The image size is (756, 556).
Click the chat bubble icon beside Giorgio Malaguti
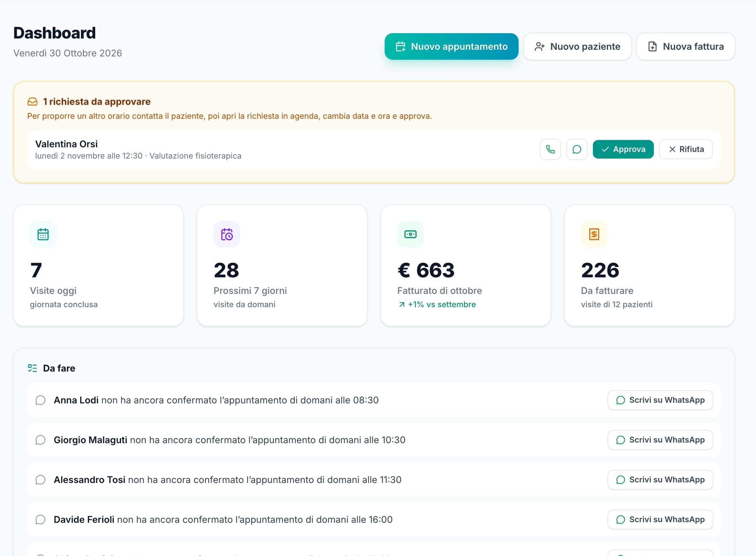pos(40,440)
